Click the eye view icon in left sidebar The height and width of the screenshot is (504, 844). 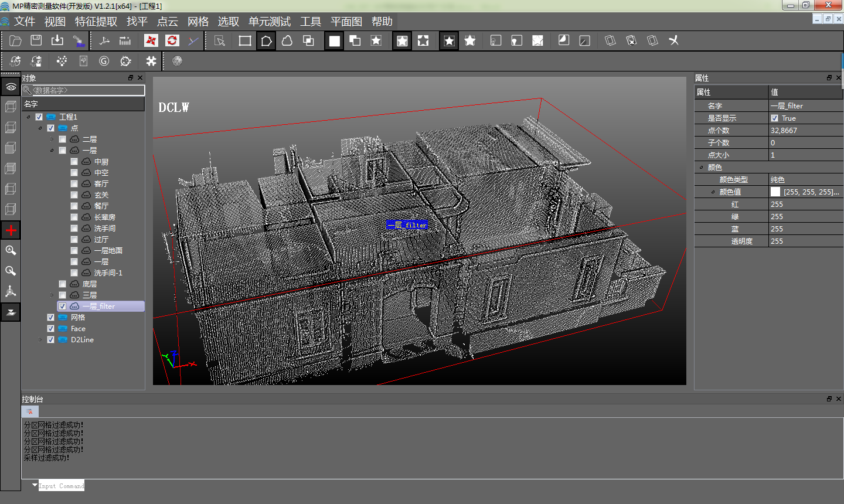point(11,87)
